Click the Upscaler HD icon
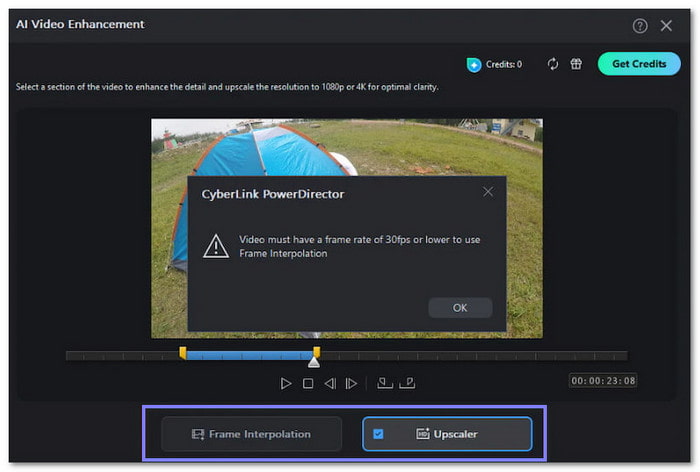Image resolution: width=700 pixels, height=472 pixels. pyautogui.click(x=422, y=434)
